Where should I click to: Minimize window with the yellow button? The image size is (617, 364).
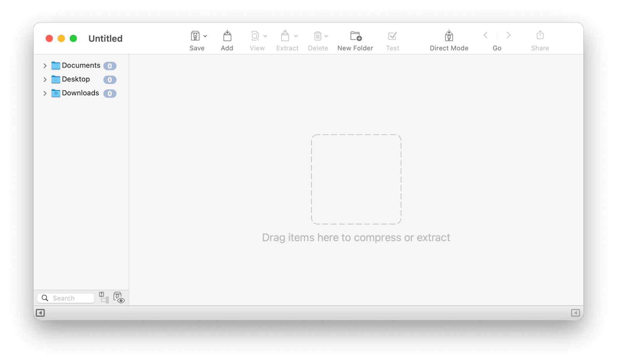point(61,39)
